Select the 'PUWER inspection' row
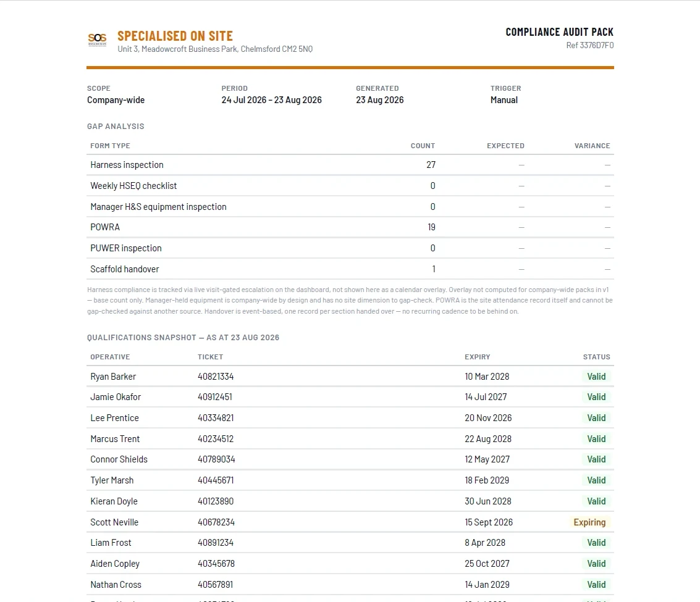Viewport: 700px width, 602px height. pyautogui.click(x=350, y=248)
